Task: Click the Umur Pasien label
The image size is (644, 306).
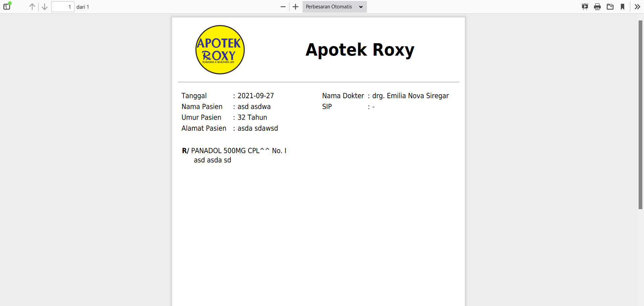Action: (201, 118)
